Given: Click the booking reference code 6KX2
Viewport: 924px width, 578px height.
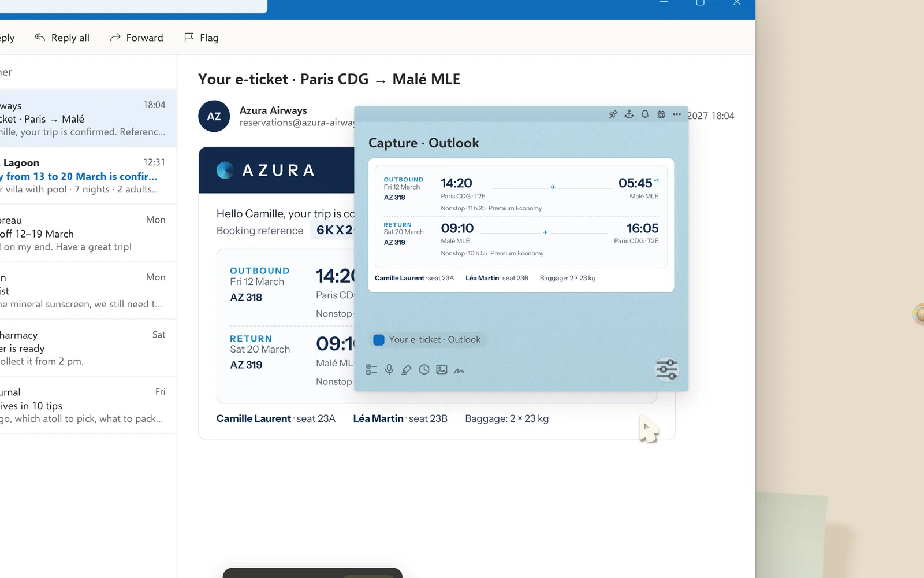Looking at the screenshot, I should (x=334, y=230).
